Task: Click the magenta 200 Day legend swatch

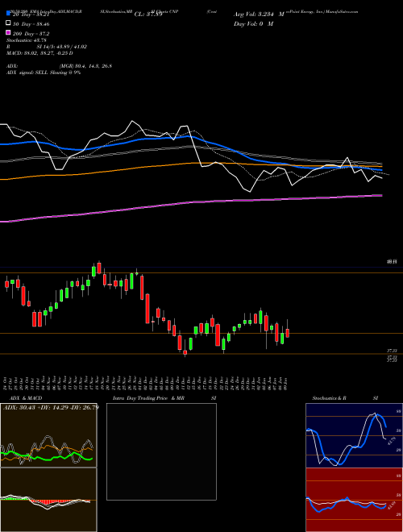Action: 9,32
